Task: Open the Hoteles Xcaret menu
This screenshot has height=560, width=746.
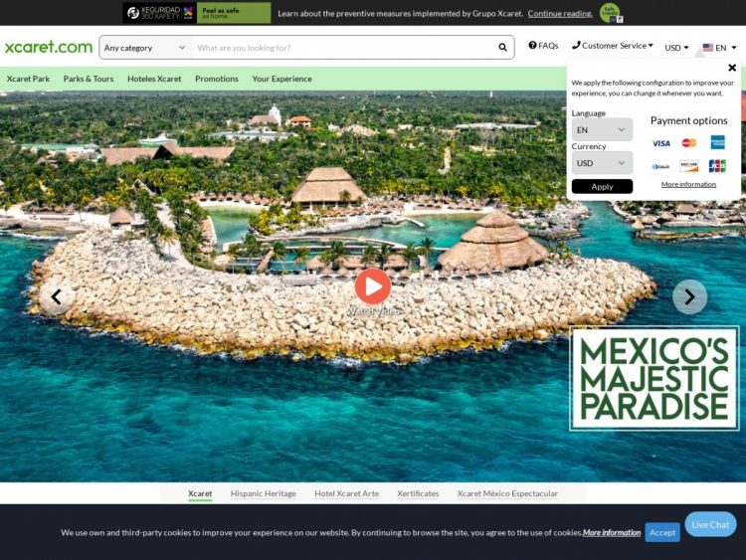Action: point(154,79)
